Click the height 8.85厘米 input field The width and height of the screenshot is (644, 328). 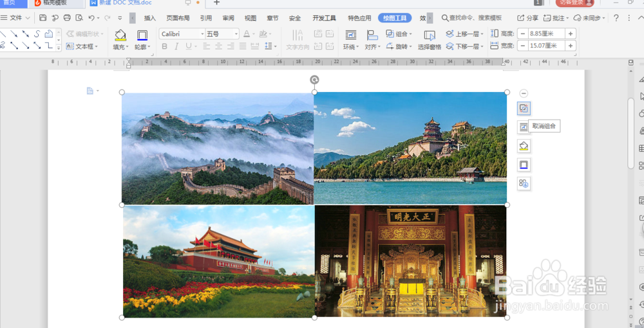click(547, 33)
